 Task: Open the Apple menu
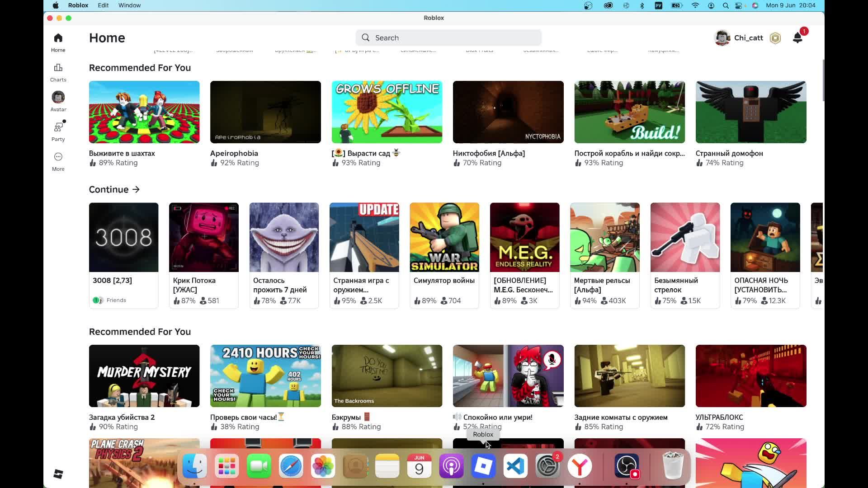click(55, 5)
